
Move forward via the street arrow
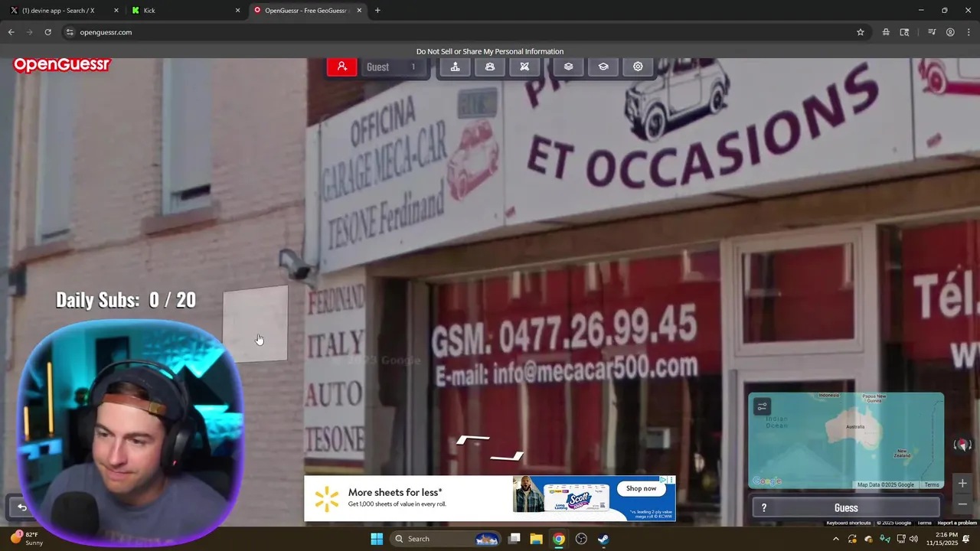pyautogui.click(x=474, y=439)
